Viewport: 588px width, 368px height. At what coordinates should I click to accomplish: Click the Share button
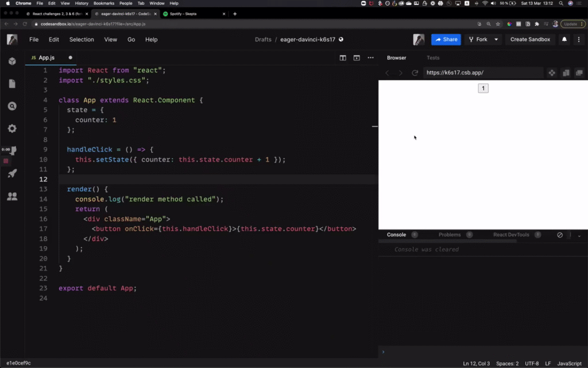tap(446, 39)
